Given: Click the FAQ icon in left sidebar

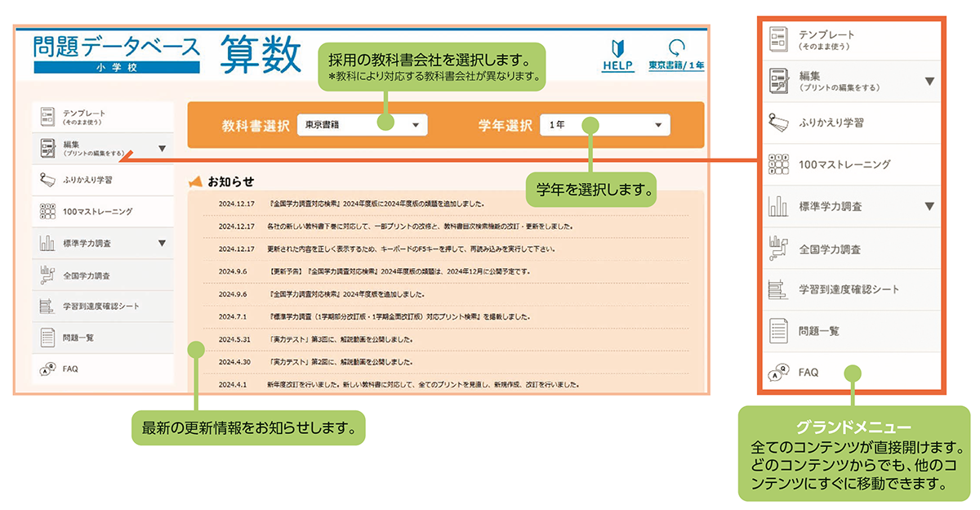Looking at the screenshot, I should (47, 369).
